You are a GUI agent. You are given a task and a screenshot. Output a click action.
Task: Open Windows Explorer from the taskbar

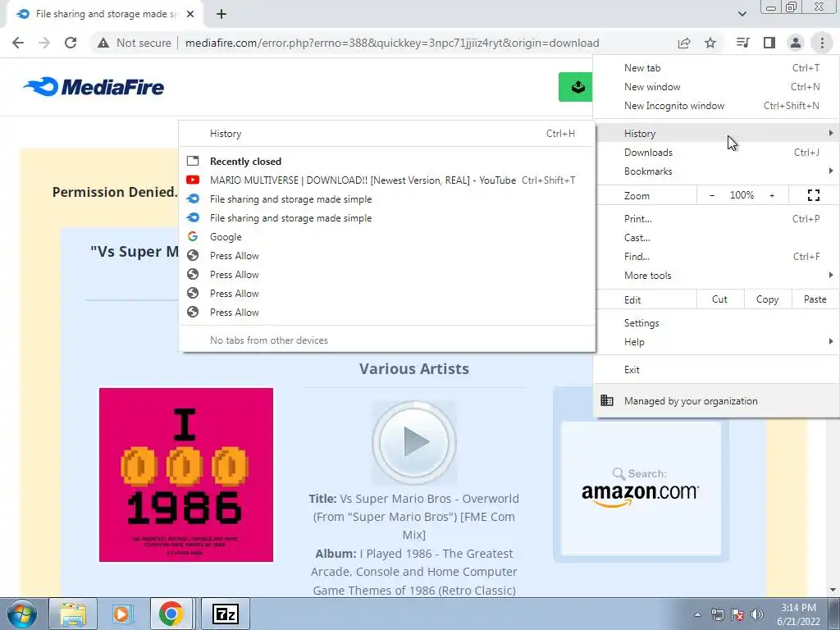point(73,614)
